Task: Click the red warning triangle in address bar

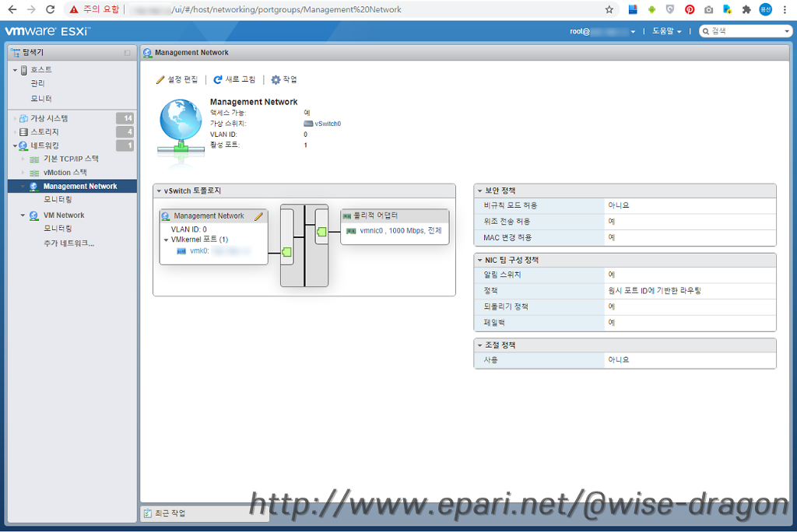Action: pos(74,9)
